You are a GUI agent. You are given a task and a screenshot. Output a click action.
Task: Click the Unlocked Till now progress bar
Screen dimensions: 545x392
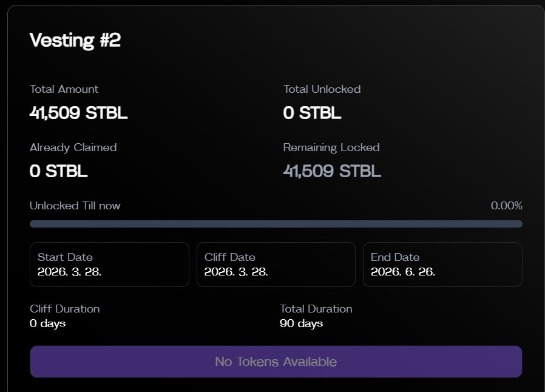click(x=276, y=224)
